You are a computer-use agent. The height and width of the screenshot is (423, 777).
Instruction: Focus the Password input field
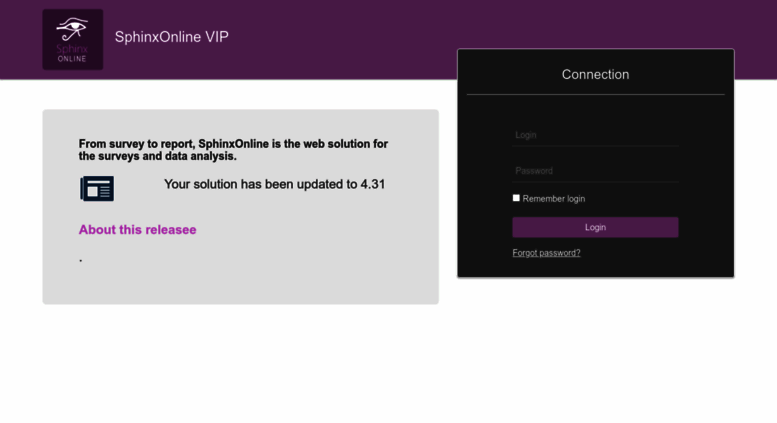[595, 171]
